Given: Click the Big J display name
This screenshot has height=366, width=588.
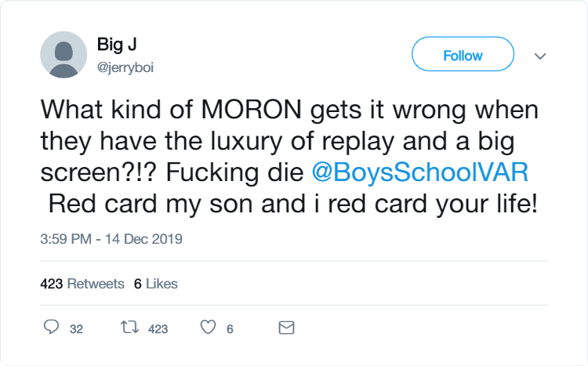Looking at the screenshot, I should pos(117,44).
